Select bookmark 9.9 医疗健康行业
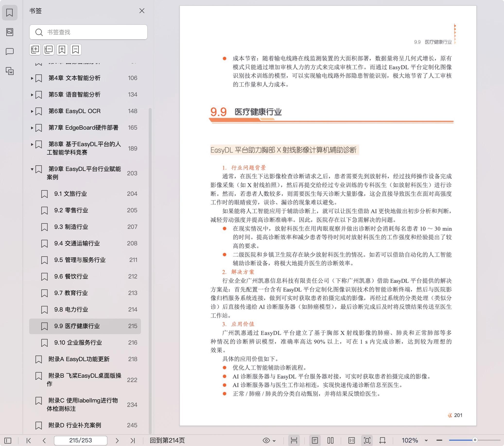Viewport: 504px width, 446px height. [x=85, y=326]
